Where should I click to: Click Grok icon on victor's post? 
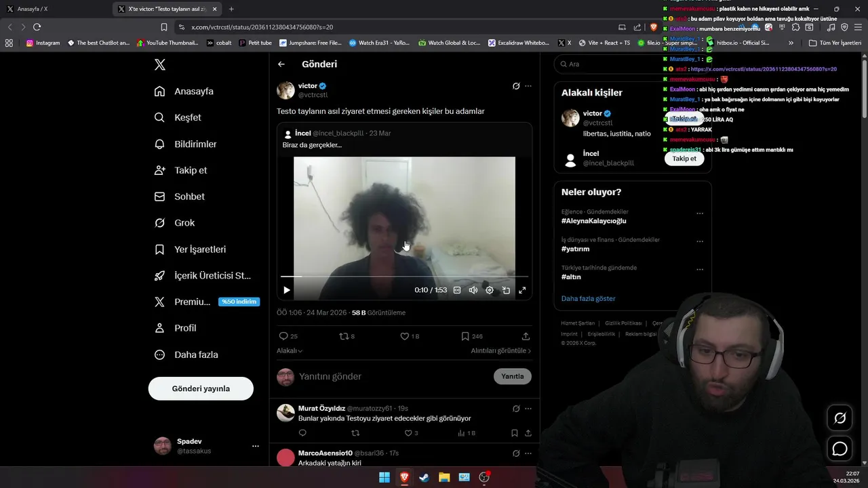tap(516, 86)
